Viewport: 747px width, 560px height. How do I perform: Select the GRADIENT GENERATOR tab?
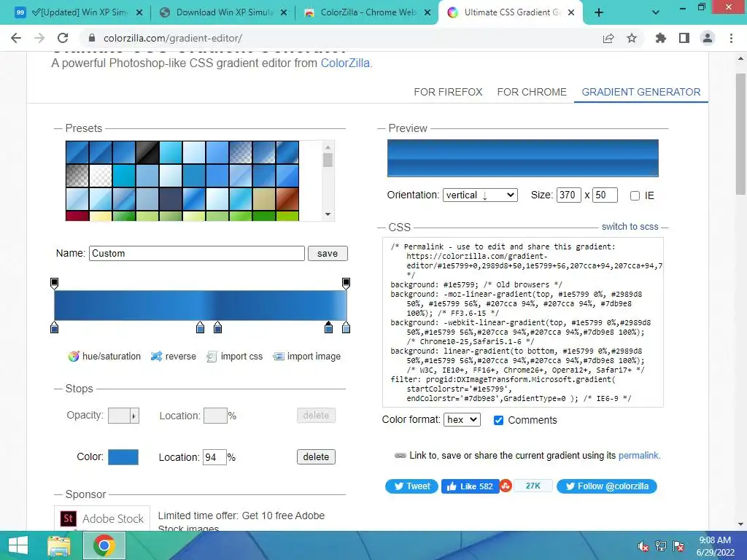[640, 92]
